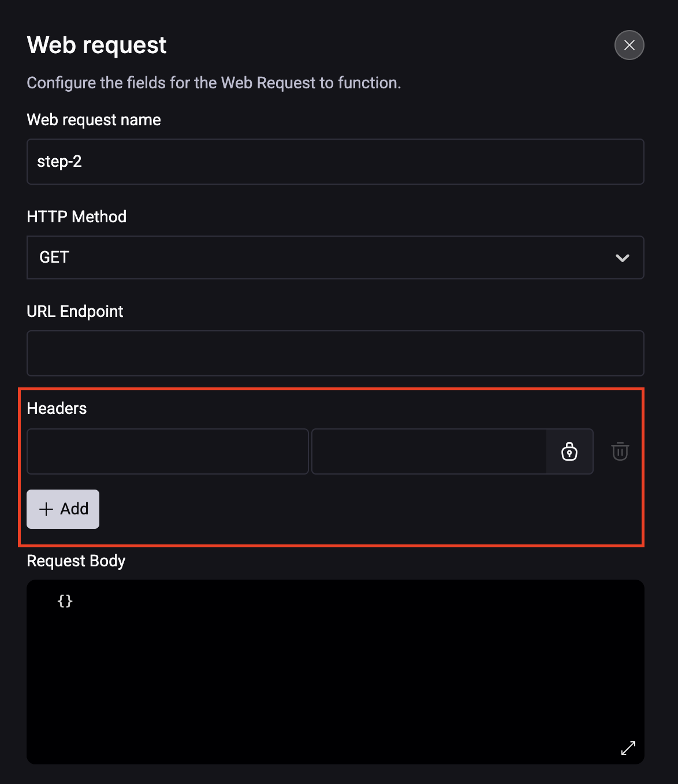Expand the Request Body editor to fullscreen
Viewport: 678px width, 784px height.
(x=628, y=748)
